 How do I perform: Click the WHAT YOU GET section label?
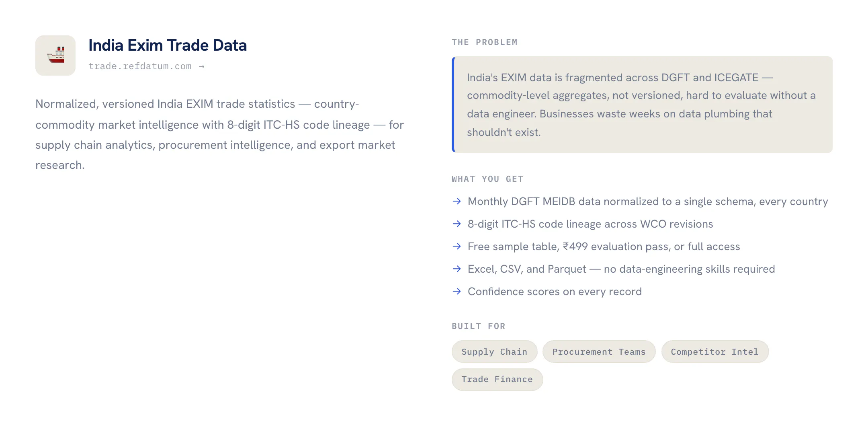pyautogui.click(x=487, y=179)
